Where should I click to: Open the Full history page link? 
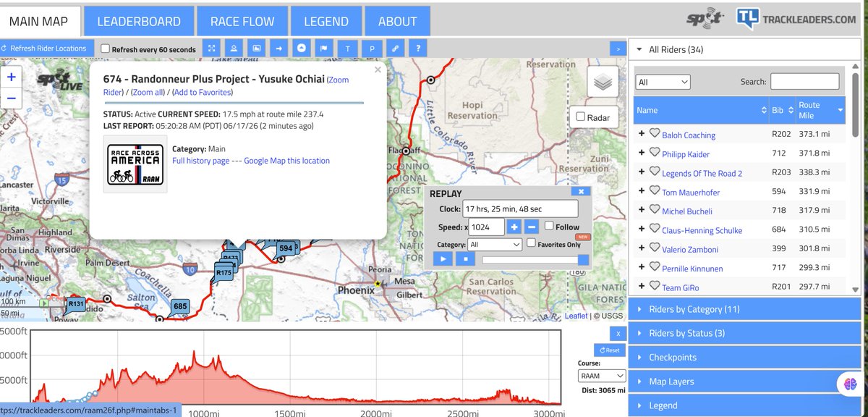click(201, 160)
